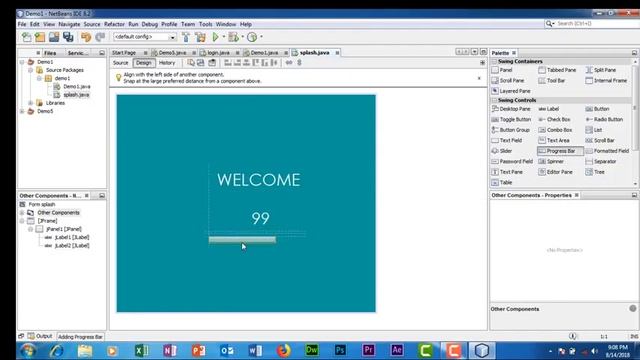This screenshot has height=360, width=640.
Task: Open Firefox from the taskbar
Action: pyautogui.click(x=284, y=351)
